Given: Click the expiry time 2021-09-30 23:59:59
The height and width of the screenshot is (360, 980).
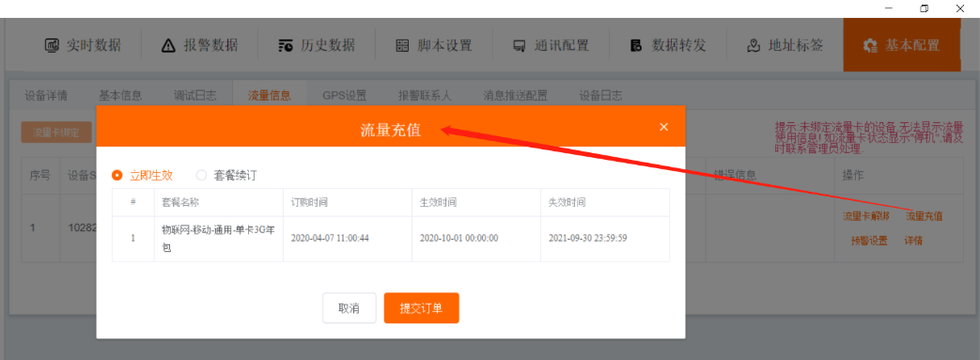Looking at the screenshot, I should pos(587,239).
